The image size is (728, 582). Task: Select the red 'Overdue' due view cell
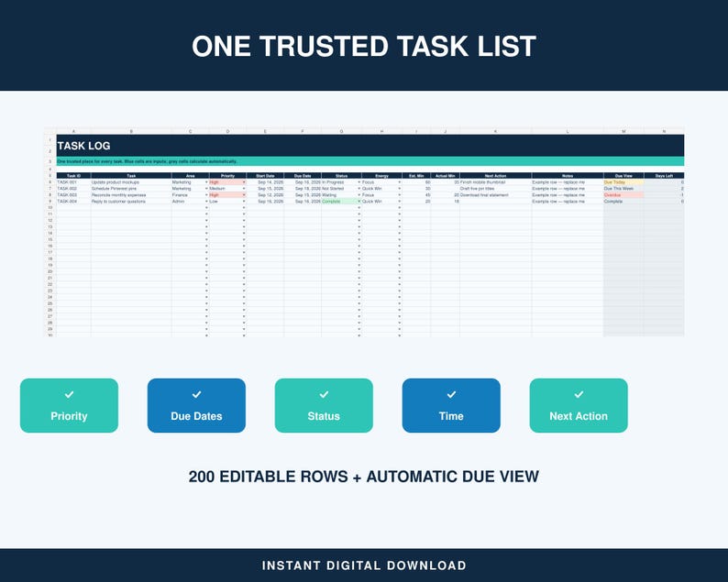(x=623, y=195)
